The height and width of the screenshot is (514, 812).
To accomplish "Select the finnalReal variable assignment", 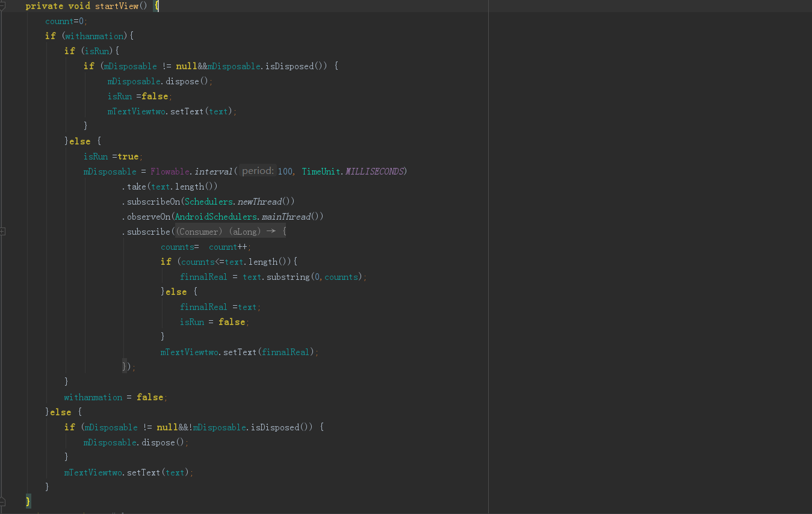I will point(204,276).
